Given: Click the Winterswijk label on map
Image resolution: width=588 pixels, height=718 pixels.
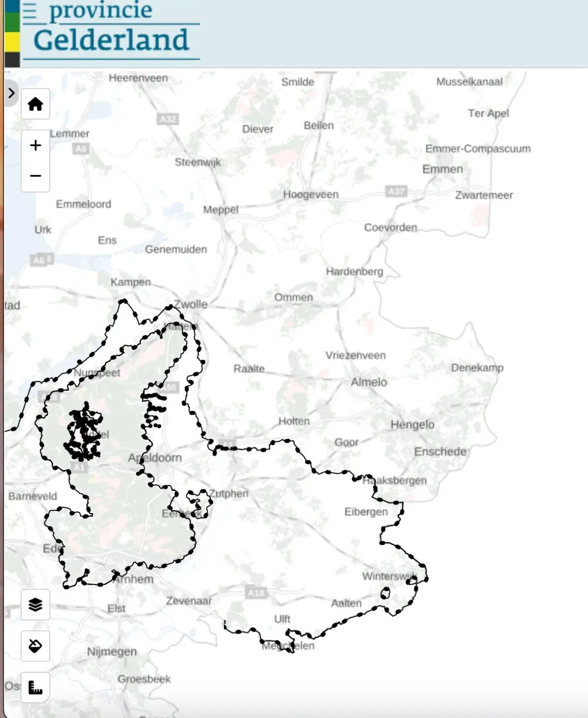Looking at the screenshot, I should (x=389, y=576).
